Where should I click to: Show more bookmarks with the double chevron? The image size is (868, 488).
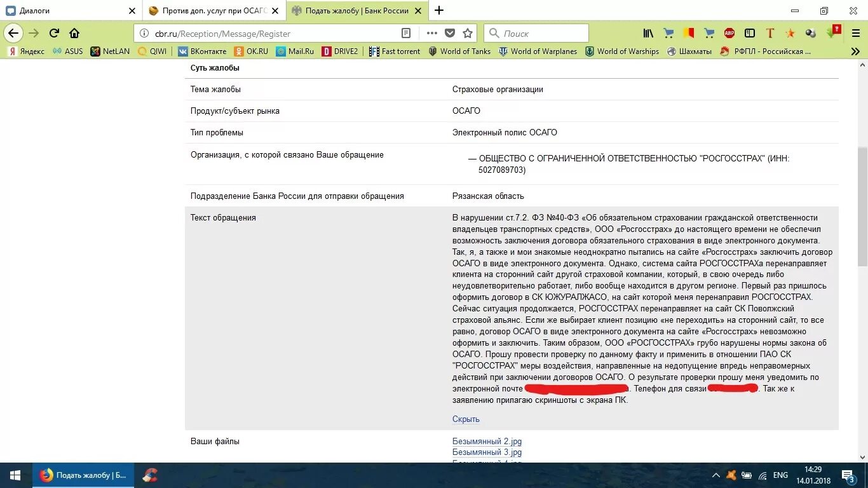click(855, 51)
